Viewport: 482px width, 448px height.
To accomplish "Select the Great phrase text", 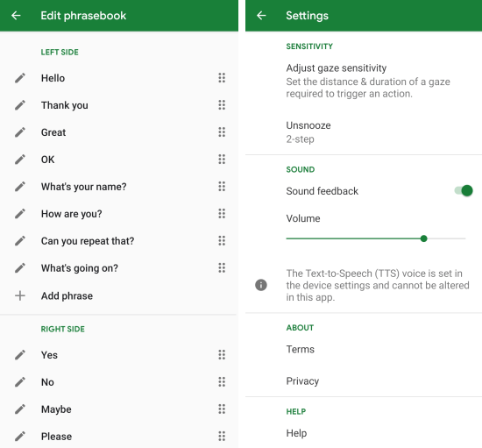I will tap(53, 132).
